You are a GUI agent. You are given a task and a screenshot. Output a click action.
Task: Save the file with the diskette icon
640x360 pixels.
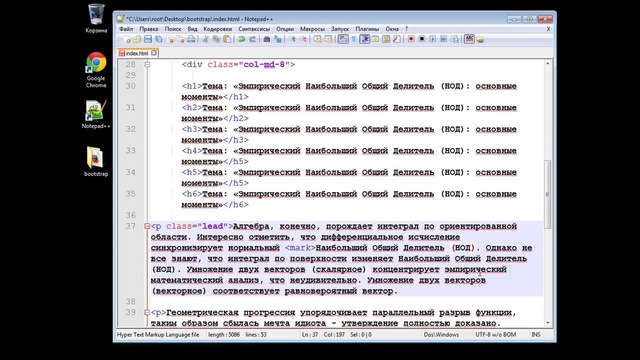click(148, 39)
